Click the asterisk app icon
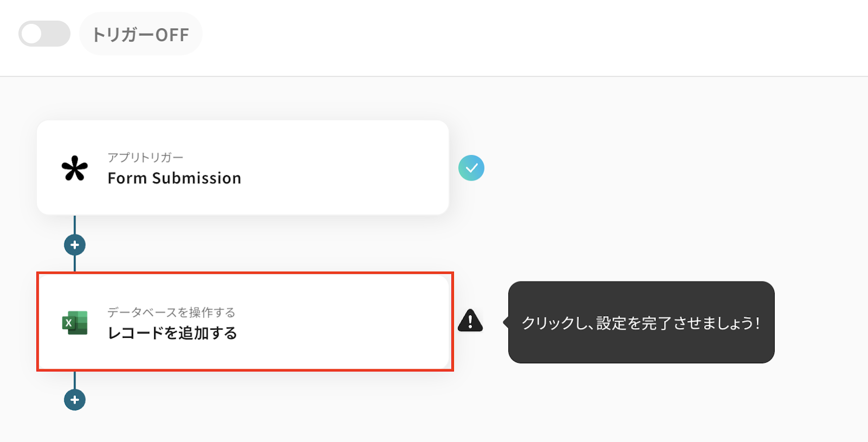The image size is (868, 442). pyautogui.click(x=74, y=168)
